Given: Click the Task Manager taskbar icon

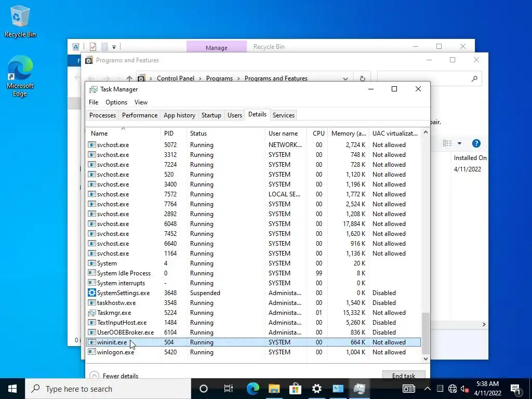Looking at the screenshot, I should [360, 389].
